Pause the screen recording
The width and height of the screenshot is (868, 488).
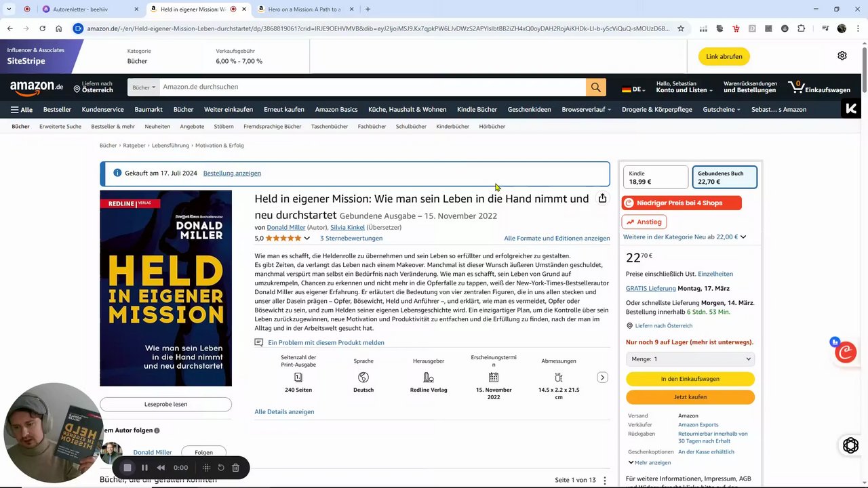(144, 468)
